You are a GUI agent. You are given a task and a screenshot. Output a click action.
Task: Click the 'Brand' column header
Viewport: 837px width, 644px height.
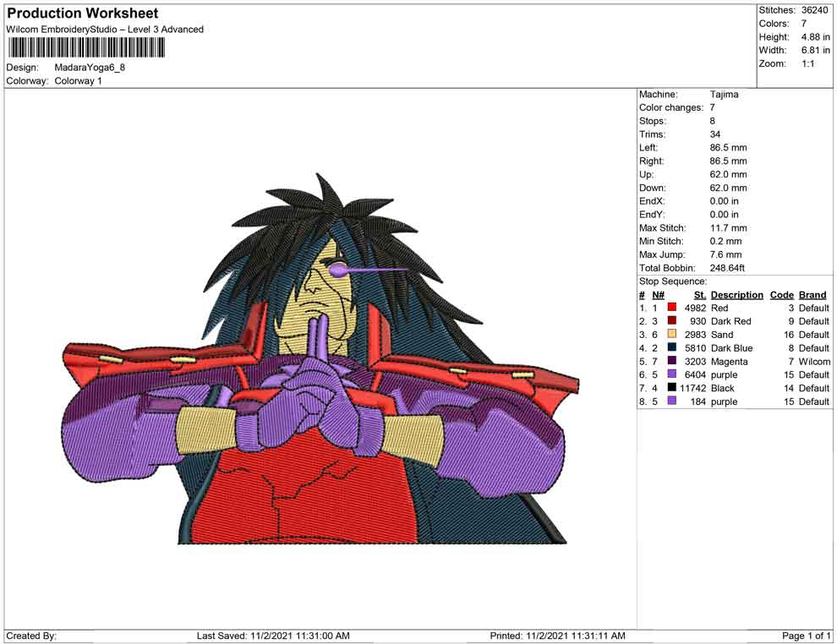(x=812, y=294)
